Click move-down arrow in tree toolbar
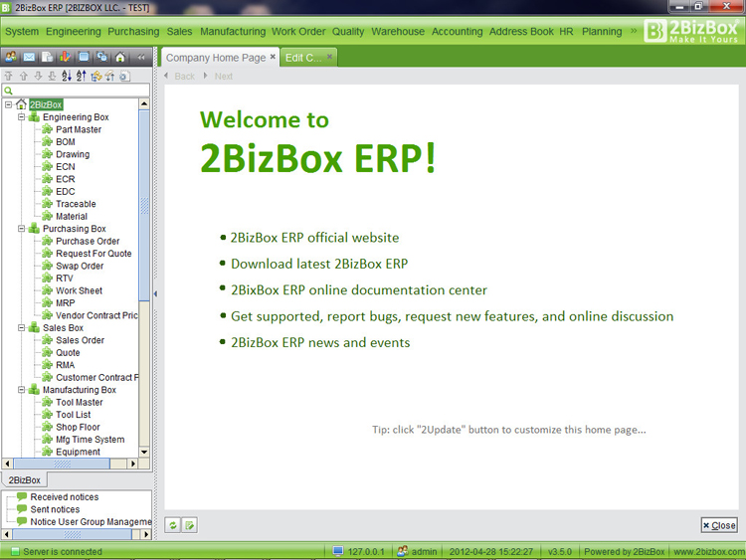 point(38,76)
